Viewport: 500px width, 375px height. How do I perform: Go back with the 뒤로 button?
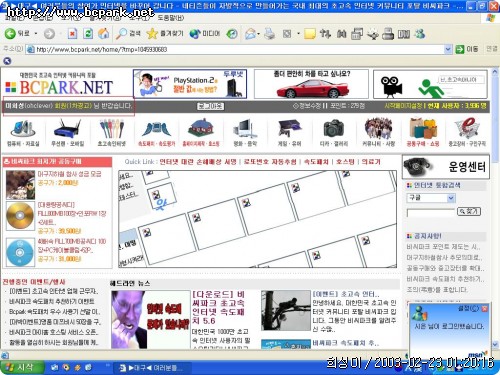click(x=17, y=34)
